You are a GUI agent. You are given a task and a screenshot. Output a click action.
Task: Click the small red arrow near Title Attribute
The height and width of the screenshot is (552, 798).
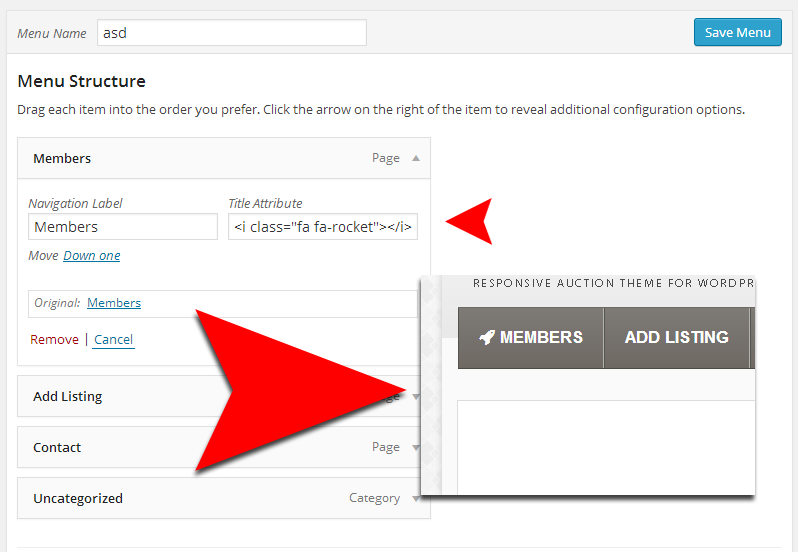click(x=472, y=221)
